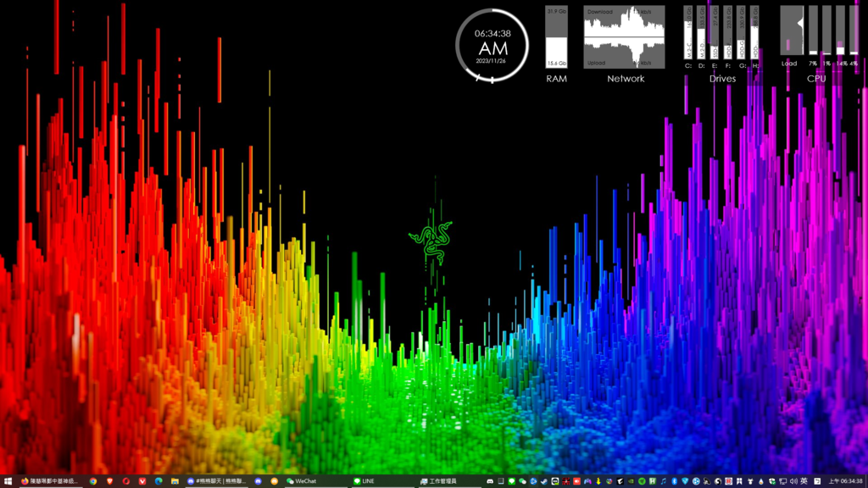Open the speaker volume tray icon
868x488 pixels.
pyautogui.click(x=793, y=481)
